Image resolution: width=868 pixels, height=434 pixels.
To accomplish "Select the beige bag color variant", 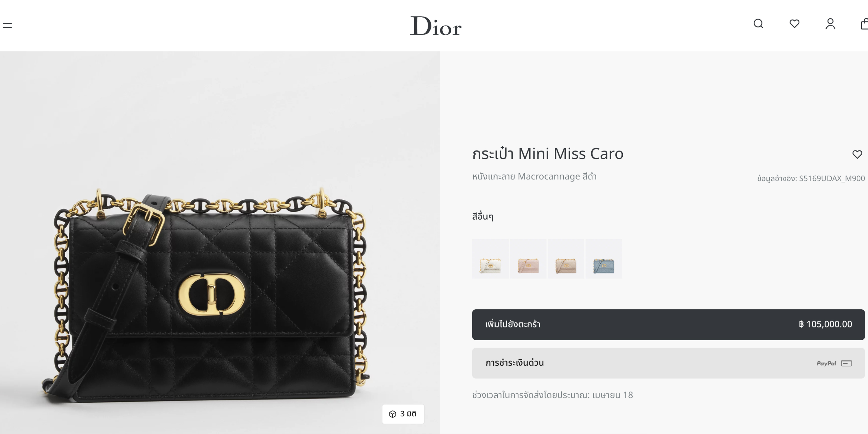I will point(566,259).
